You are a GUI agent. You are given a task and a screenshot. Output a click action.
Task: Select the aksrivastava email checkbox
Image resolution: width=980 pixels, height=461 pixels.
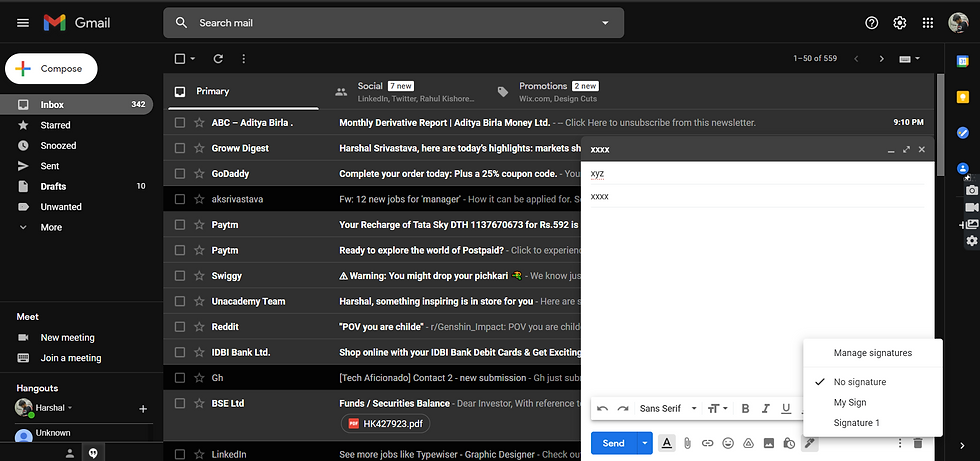180,199
